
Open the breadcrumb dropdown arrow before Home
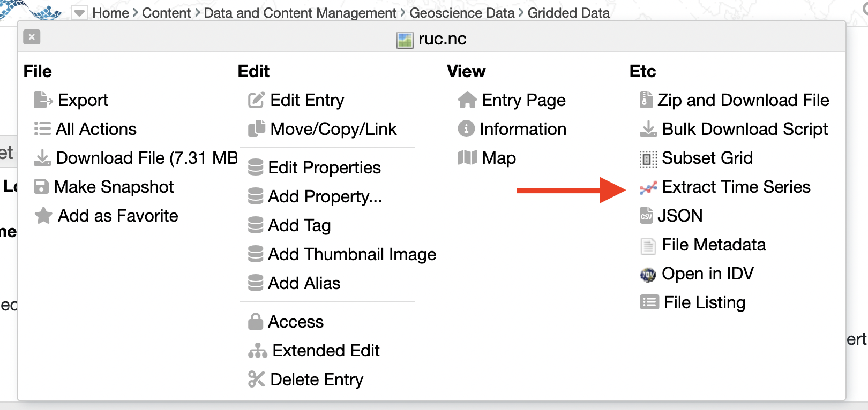79,13
